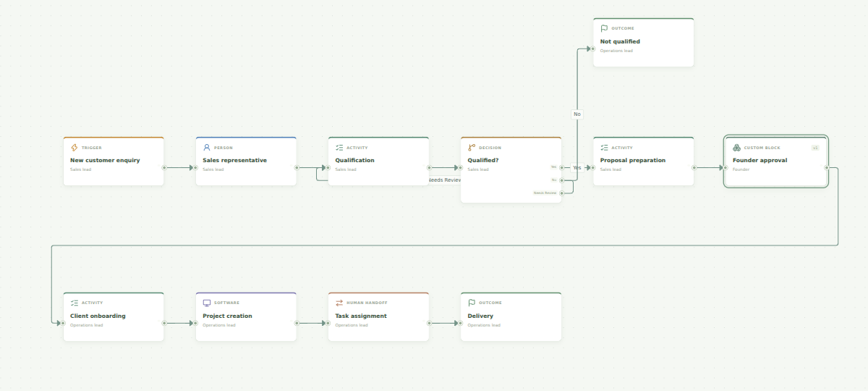Click output port of Qualification node
This screenshot has width=868, height=391.
pos(429,167)
